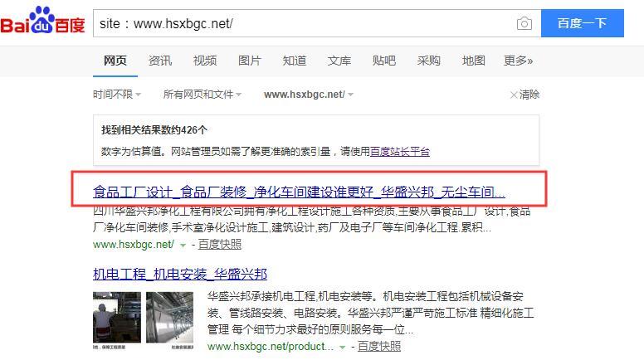Open the 机电工程_机电安装_华盛兴邦 result
The width and height of the screenshot is (644, 360).
[x=180, y=274]
